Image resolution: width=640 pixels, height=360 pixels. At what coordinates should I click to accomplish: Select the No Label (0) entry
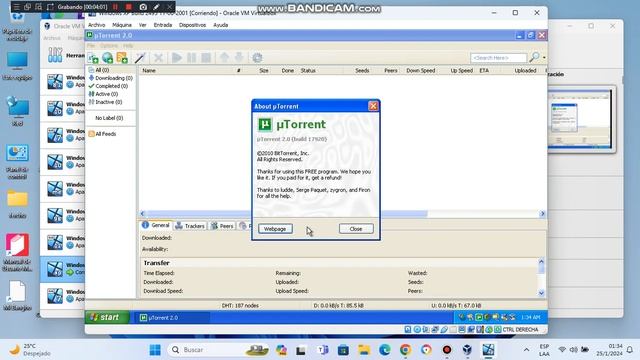[x=109, y=118]
